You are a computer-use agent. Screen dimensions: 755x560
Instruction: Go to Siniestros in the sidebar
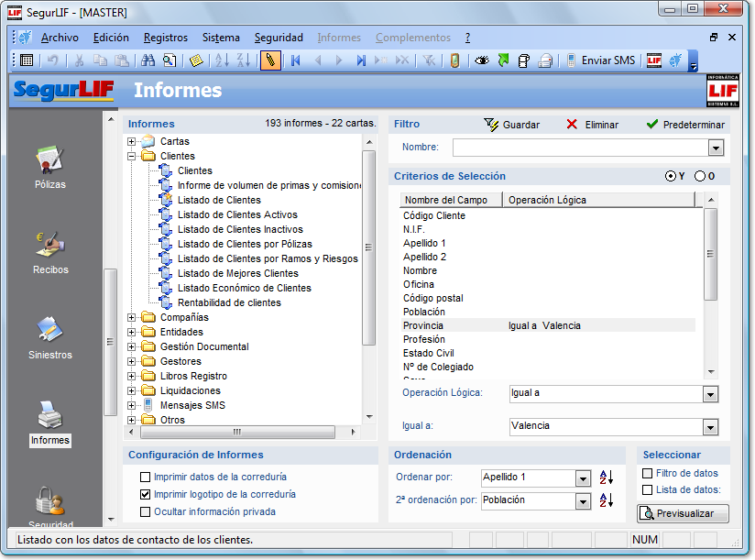pos(49,335)
